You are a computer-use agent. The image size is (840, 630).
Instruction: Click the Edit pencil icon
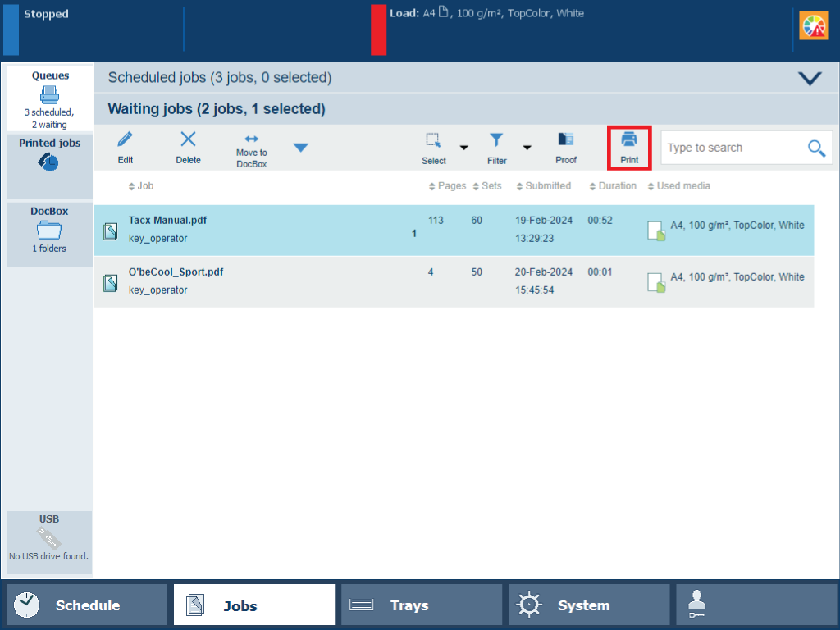coord(126,140)
